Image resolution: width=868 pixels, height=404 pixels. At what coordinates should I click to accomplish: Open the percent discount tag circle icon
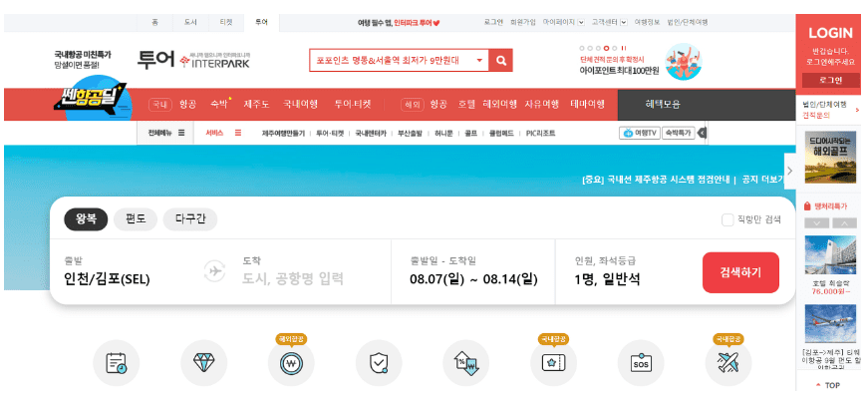click(466, 363)
